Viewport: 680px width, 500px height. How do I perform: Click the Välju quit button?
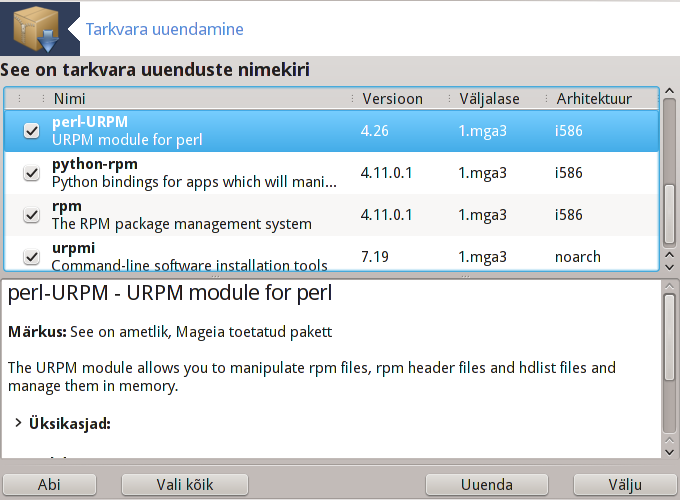624,484
